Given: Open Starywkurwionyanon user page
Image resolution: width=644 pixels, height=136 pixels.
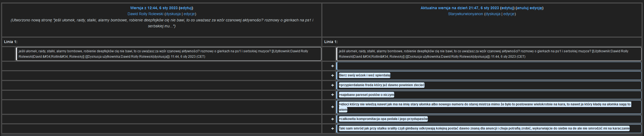Looking at the screenshot, I should 465,14.
